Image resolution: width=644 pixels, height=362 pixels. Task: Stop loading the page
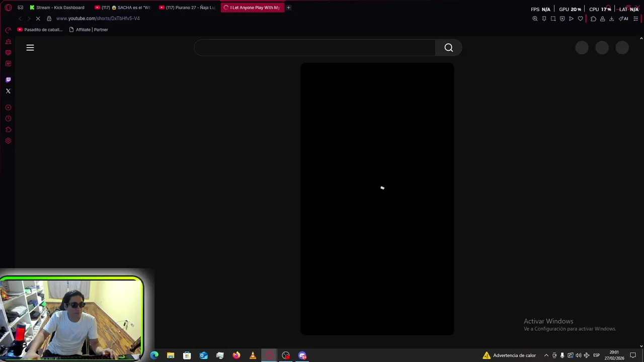pyautogui.click(x=38, y=19)
